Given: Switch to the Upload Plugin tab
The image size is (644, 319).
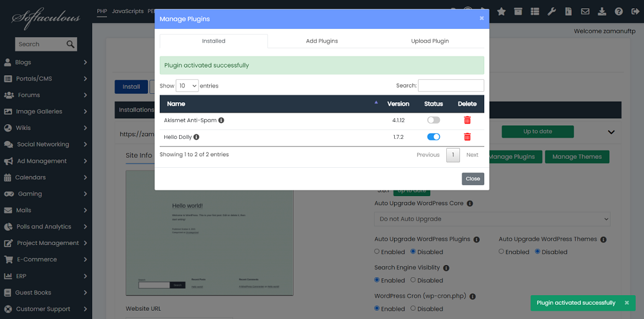Looking at the screenshot, I should [430, 41].
